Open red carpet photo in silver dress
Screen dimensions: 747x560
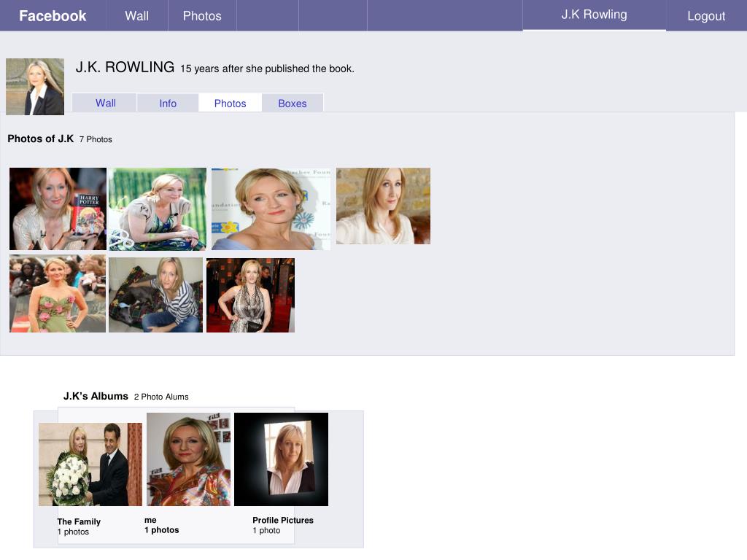[x=251, y=295]
